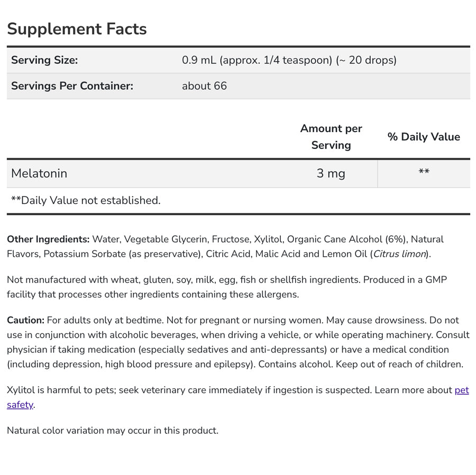Click the bold "Caution:" label
The width and height of the screenshot is (476, 475).
(25, 320)
